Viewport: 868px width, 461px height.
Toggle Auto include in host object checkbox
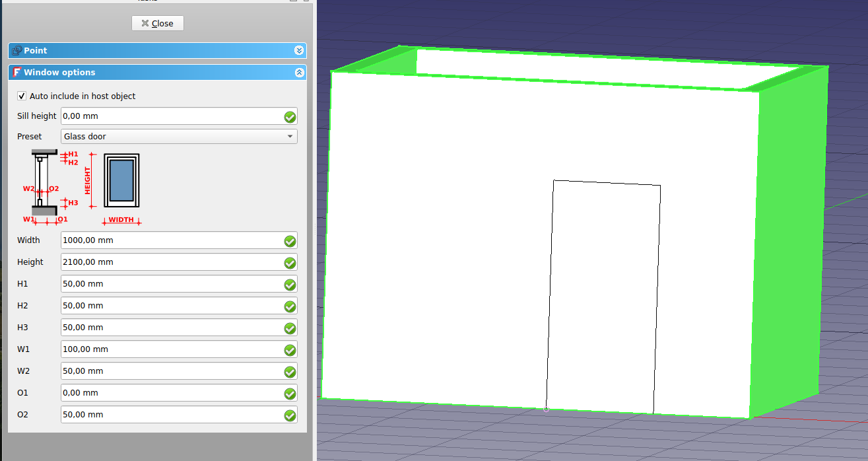[x=22, y=96]
